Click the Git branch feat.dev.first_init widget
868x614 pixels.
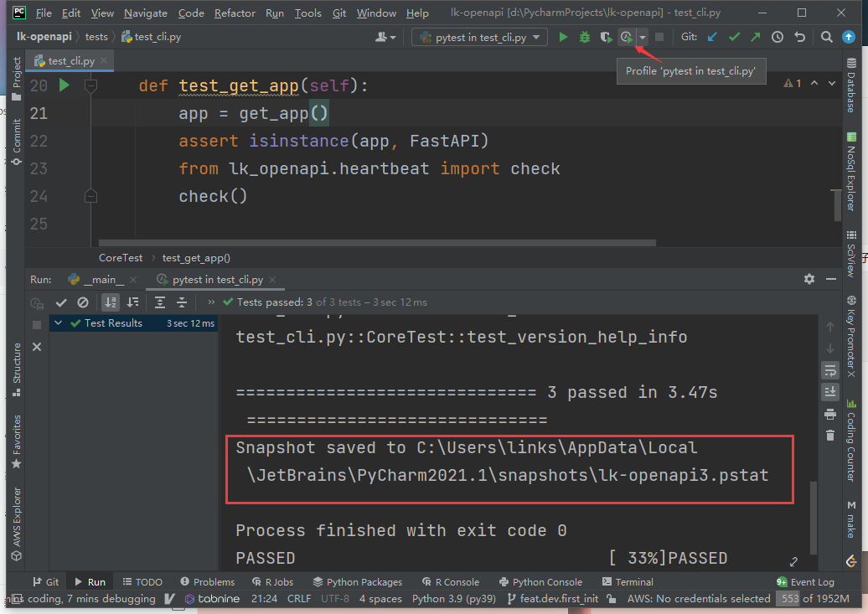(552, 598)
